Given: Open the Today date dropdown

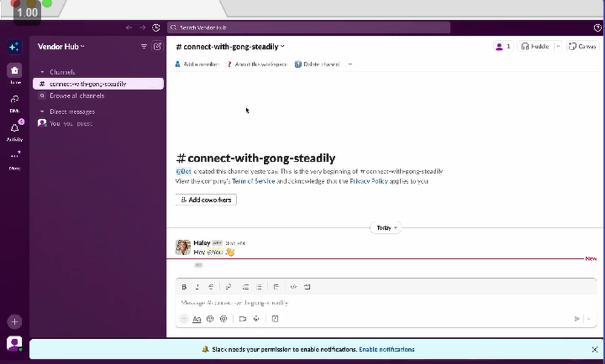Looking at the screenshot, I should coord(386,228).
